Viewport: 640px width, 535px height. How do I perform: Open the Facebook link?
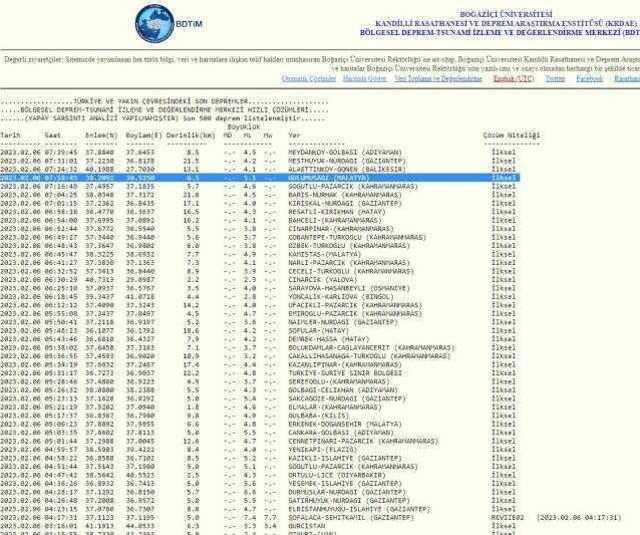point(589,78)
